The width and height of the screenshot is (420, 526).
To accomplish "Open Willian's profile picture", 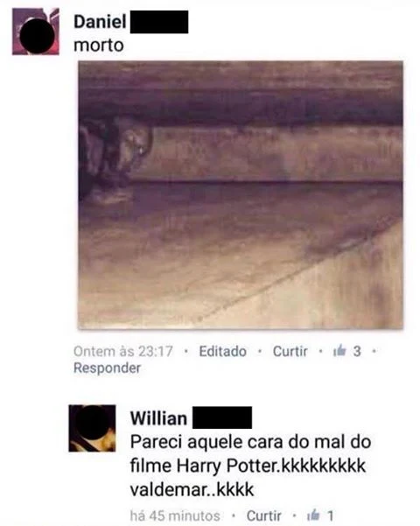I will pyautogui.click(x=92, y=428).
